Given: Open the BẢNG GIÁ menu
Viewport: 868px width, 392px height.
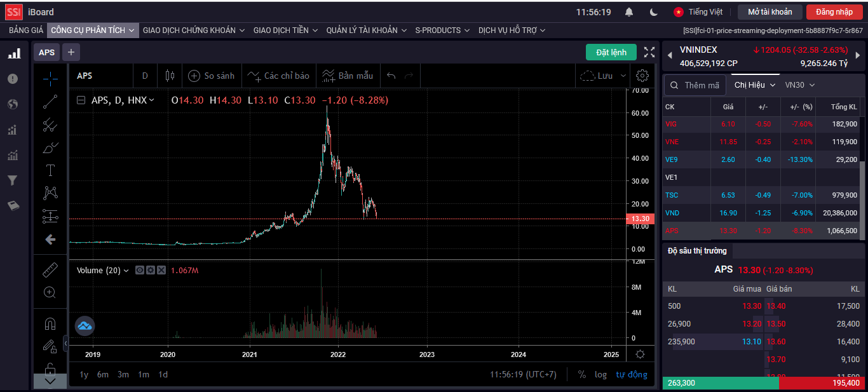Looking at the screenshot, I should [26, 30].
